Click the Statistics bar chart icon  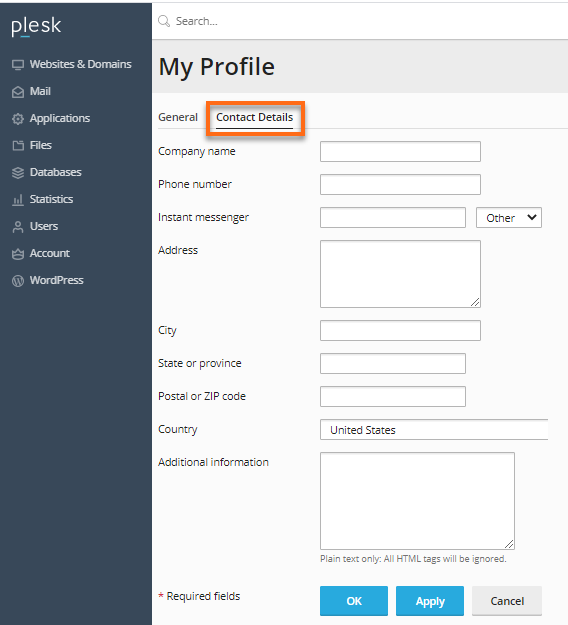tap(18, 200)
